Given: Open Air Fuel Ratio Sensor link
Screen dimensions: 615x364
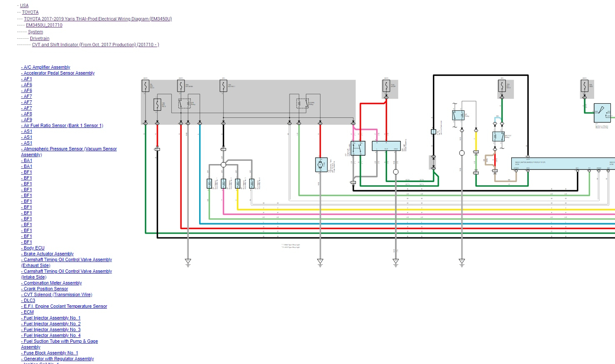Looking at the screenshot, I should click(62, 125).
